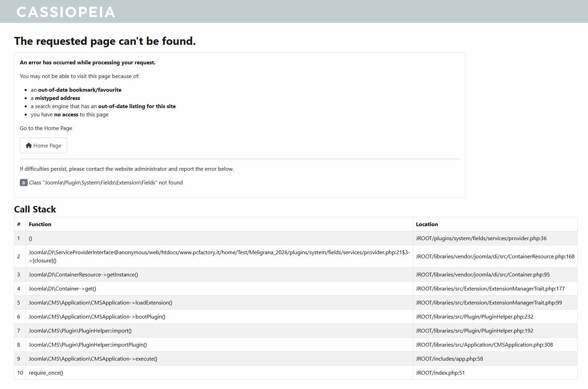The image size is (588, 389).
Task: Click the # column header
Action: tap(19, 224)
